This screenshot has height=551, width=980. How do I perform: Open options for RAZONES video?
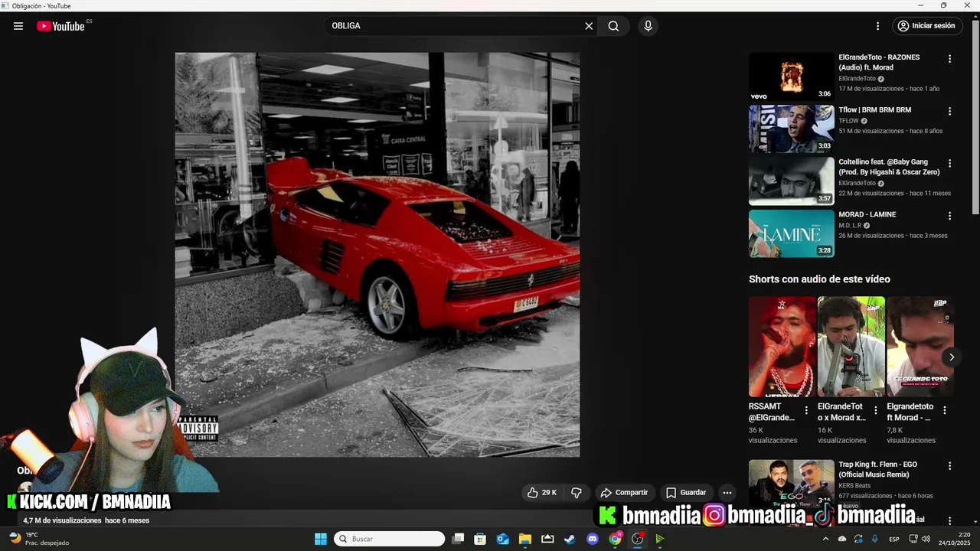click(x=949, y=59)
